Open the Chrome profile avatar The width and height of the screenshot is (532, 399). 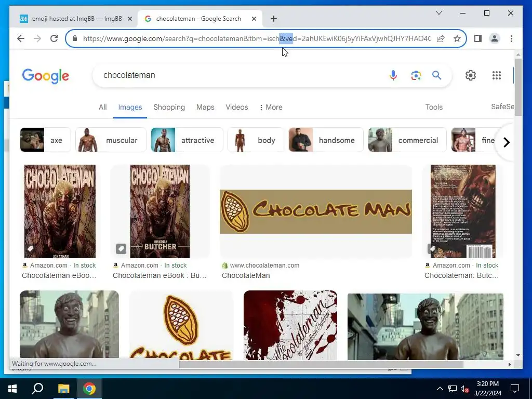pyautogui.click(x=495, y=38)
